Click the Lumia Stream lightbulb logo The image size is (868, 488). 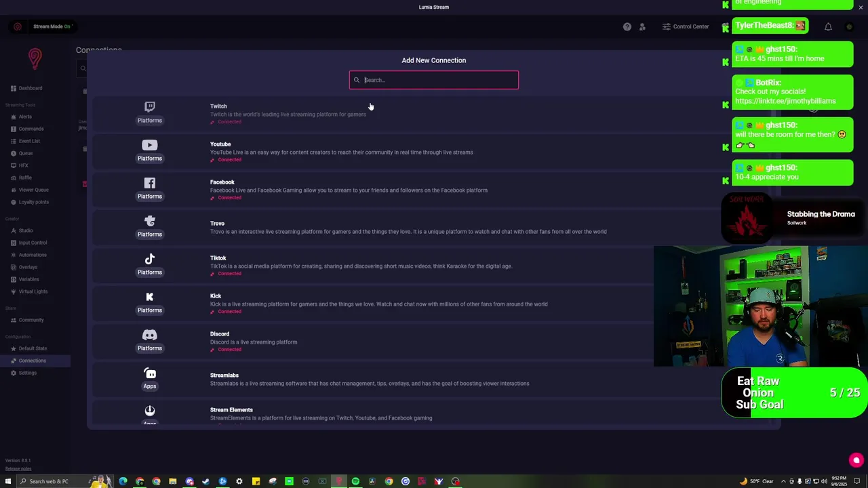[x=35, y=59]
